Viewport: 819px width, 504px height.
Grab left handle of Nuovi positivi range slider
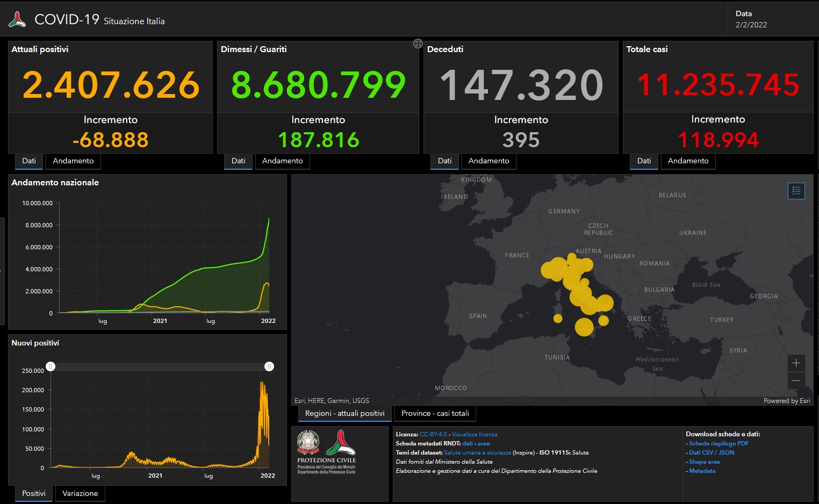(x=51, y=366)
